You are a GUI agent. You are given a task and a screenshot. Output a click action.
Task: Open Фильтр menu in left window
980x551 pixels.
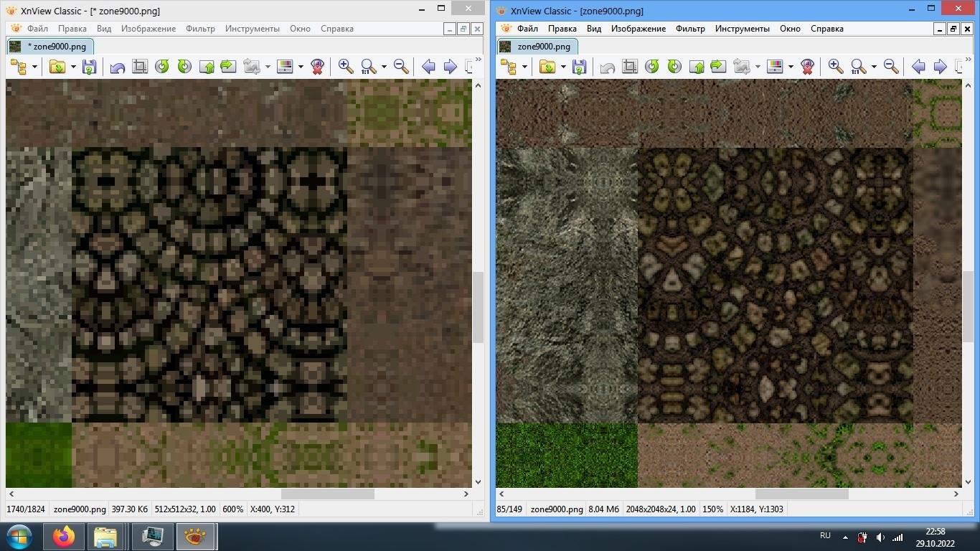200,29
